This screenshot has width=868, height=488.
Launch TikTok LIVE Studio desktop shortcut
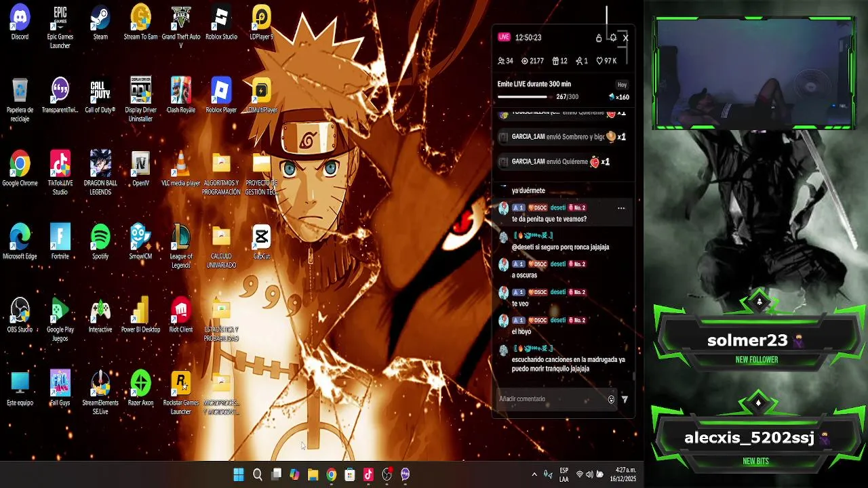(x=60, y=174)
